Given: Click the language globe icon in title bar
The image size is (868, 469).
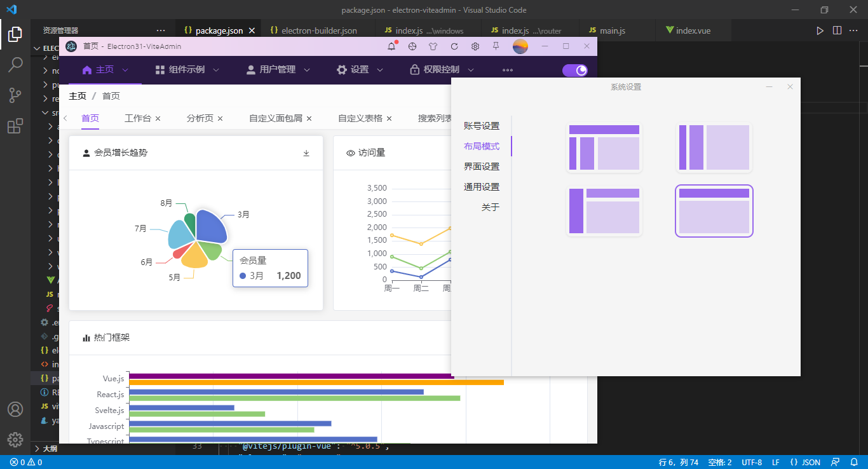Looking at the screenshot, I should (x=412, y=46).
